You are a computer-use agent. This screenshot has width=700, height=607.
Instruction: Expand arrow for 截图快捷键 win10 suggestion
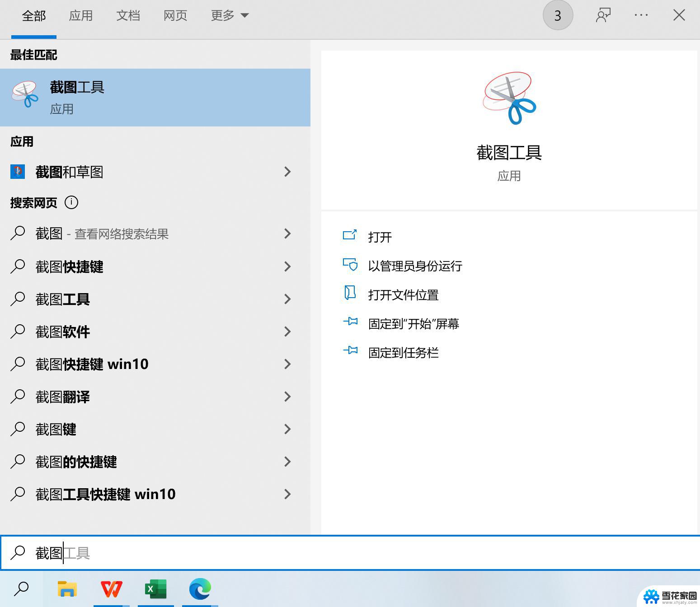click(x=287, y=364)
